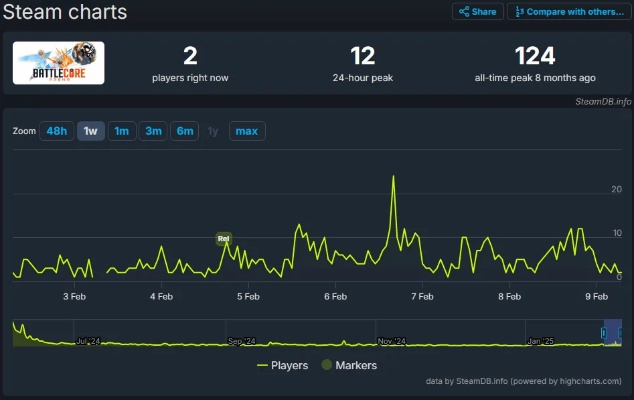Show max time range on chart

[247, 131]
